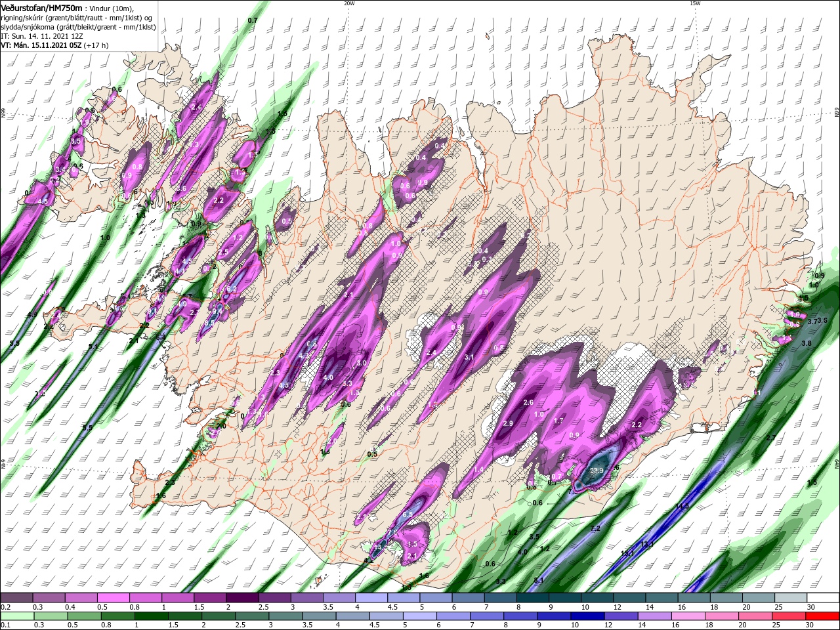Select the dark plum 2–2.5 snow swatch
The image size is (840, 630).
point(241,598)
